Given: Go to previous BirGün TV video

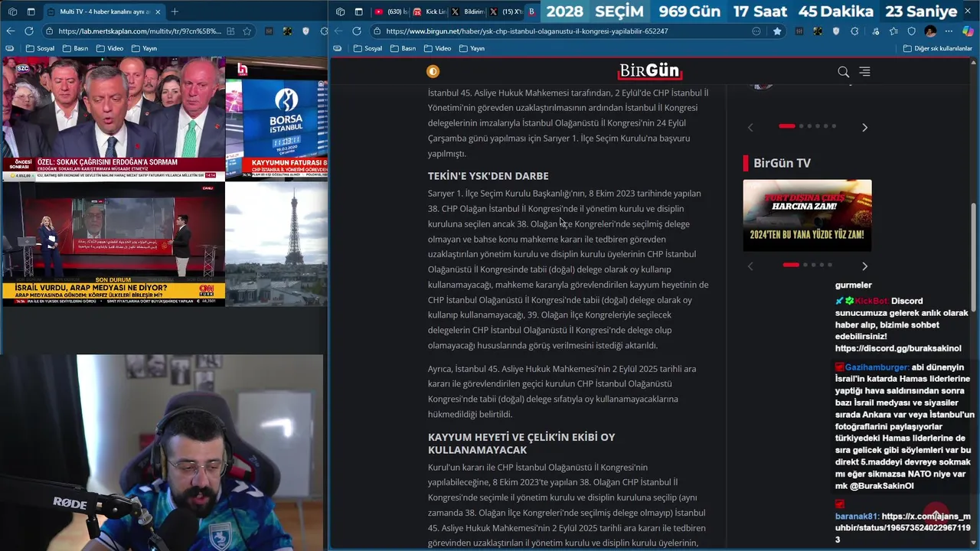Looking at the screenshot, I should click(x=750, y=266).
